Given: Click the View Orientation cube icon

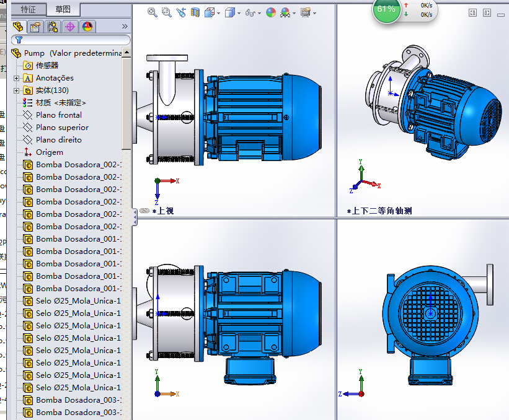Looking at the screenshot, I should point(210,12).
